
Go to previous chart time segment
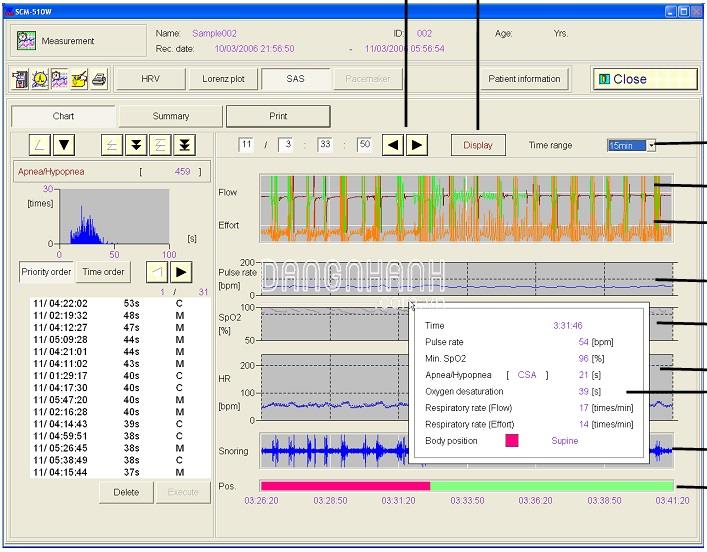point(393,145)
